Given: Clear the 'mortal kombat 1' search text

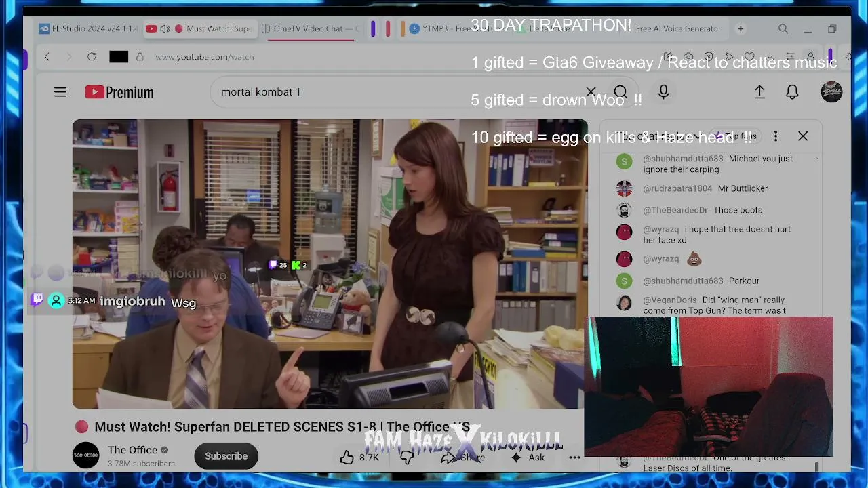Looking at the screenshot, I should pos(591,92).
